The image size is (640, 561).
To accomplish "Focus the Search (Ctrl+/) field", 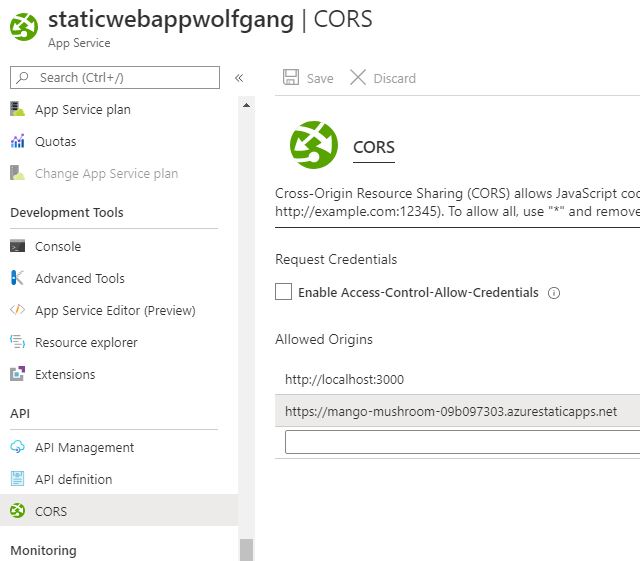I will coord(115,77).
